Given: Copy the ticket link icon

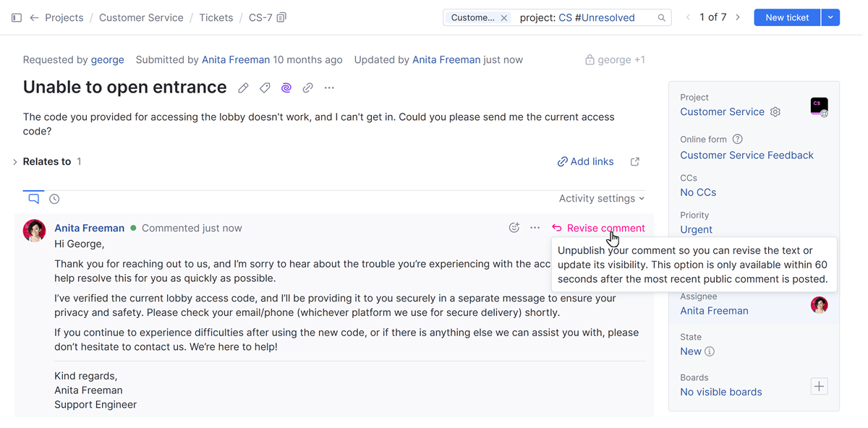Looking at the screenshot, I should (x=308, y=88).
